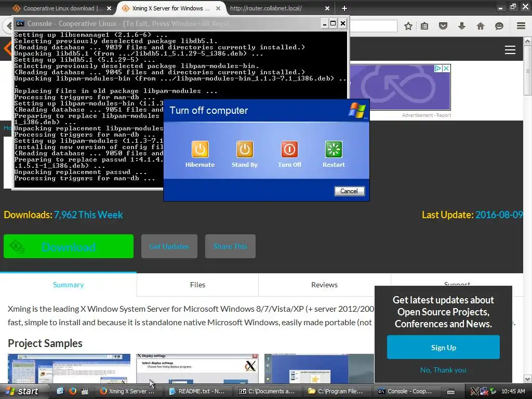Switch to router.collabnet.local tab
Viewport: 532px width, 399px height.
tap(265, 8)
